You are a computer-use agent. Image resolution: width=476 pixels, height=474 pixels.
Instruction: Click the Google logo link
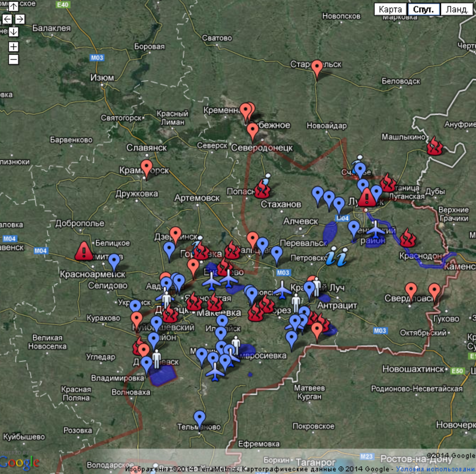19,462
